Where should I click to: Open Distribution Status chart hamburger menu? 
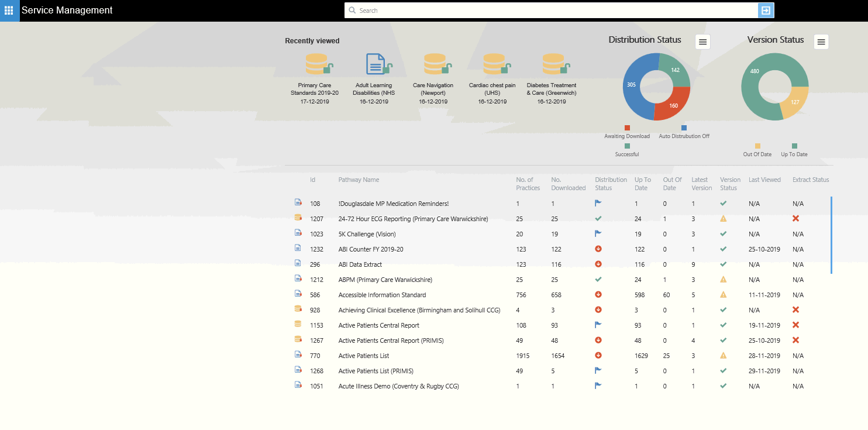703,42
